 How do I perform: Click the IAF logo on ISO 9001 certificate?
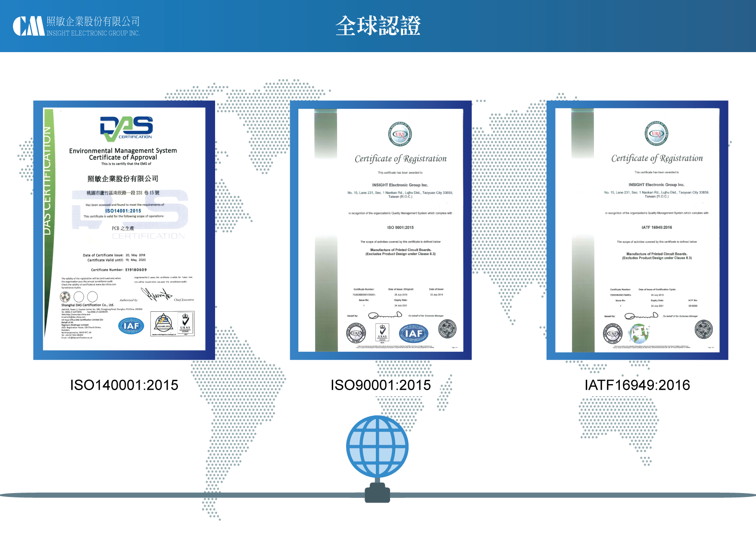click(414, 333)
